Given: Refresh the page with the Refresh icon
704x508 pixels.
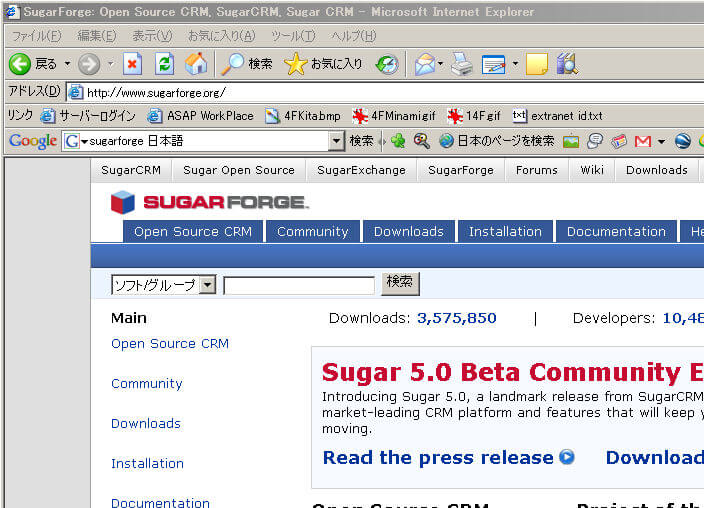Looking at the screenshot, I should (164, 64).
